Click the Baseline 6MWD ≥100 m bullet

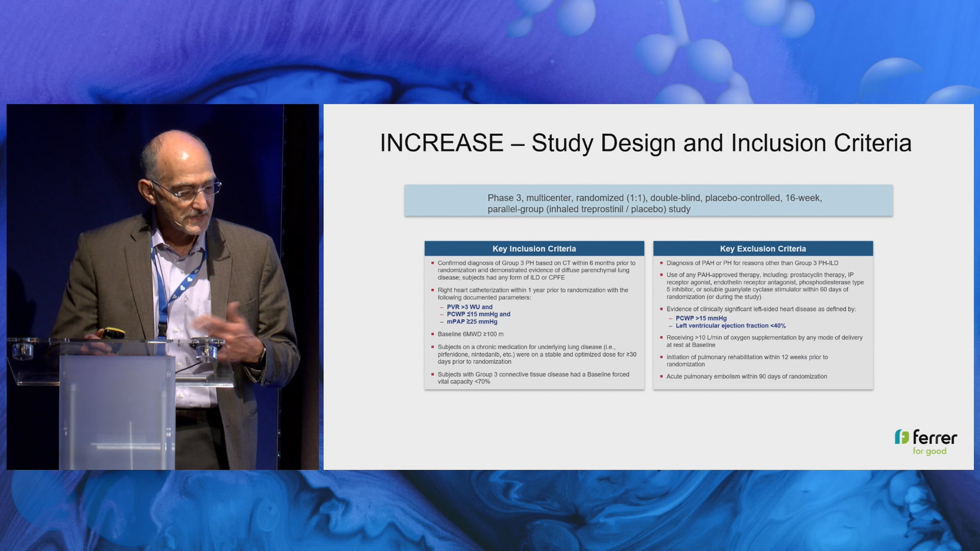click(470, 334)
